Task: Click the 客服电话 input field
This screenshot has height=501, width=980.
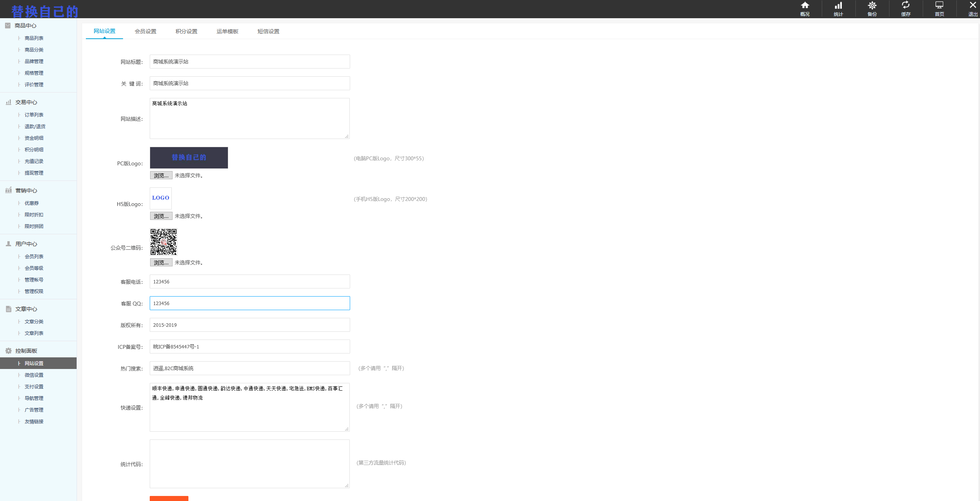Action: (250, 281)
